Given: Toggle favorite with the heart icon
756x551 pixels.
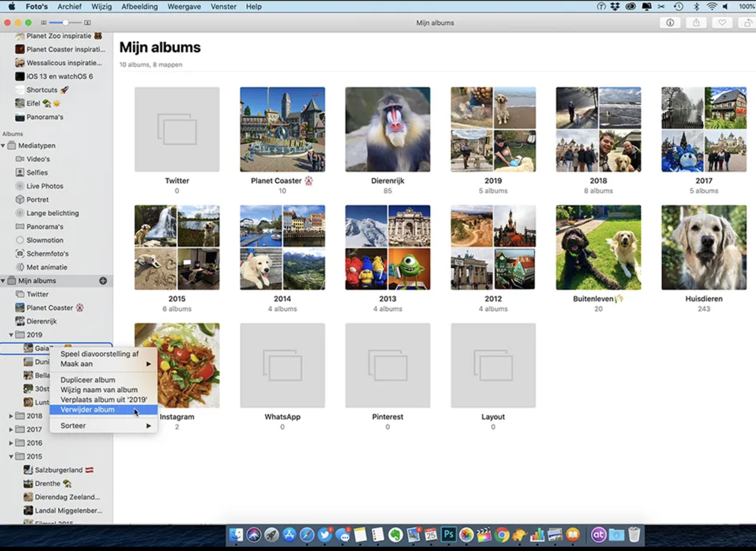Looking at the screenshot, I should [x=722, y=23].
